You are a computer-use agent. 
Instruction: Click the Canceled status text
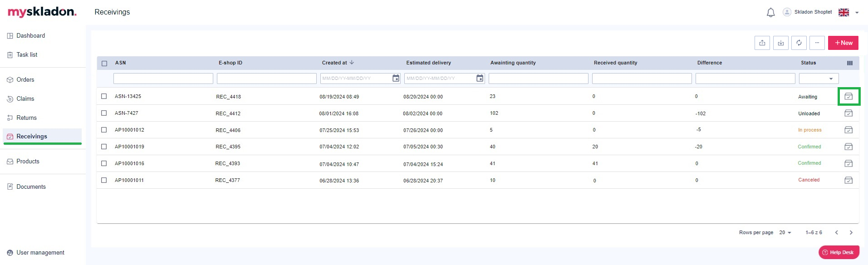coord(809,180)
